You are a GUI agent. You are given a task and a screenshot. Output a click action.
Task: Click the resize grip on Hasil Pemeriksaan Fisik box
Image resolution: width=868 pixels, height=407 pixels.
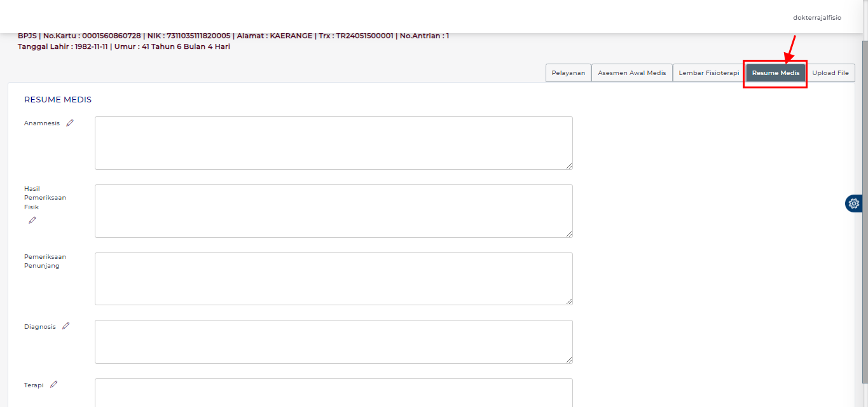[x=569, y=234]
